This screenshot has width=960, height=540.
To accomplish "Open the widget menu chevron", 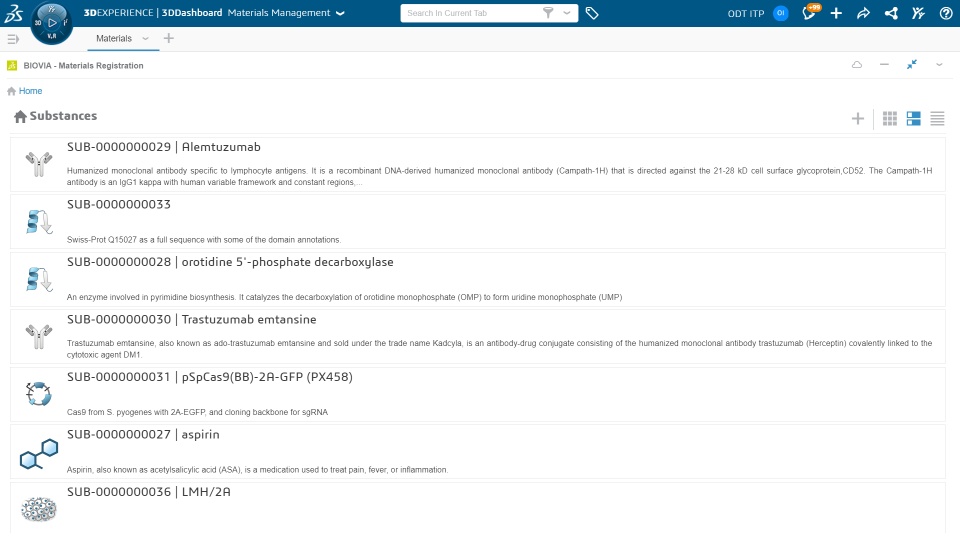I will 939,65.
